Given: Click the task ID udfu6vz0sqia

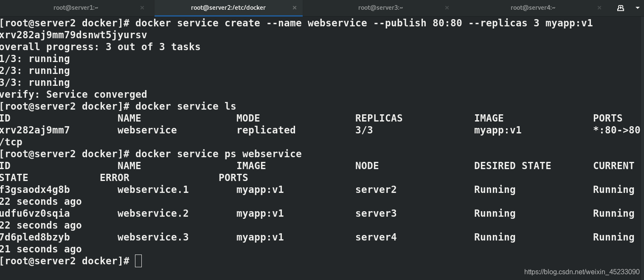Looking at the screenshot, I should [x=35, y=213].
